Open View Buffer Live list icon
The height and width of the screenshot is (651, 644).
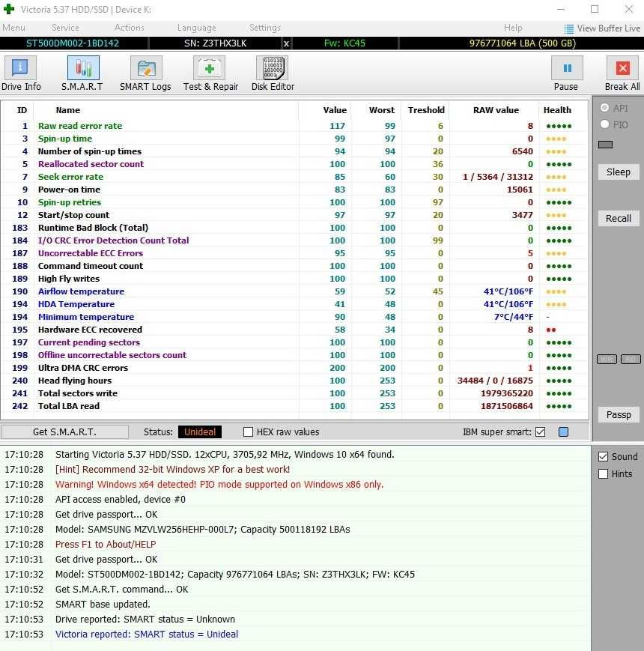coord(568,28)
